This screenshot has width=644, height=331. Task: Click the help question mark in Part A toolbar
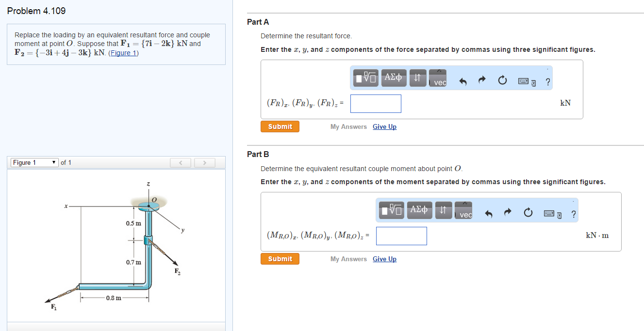coord(548,81)
